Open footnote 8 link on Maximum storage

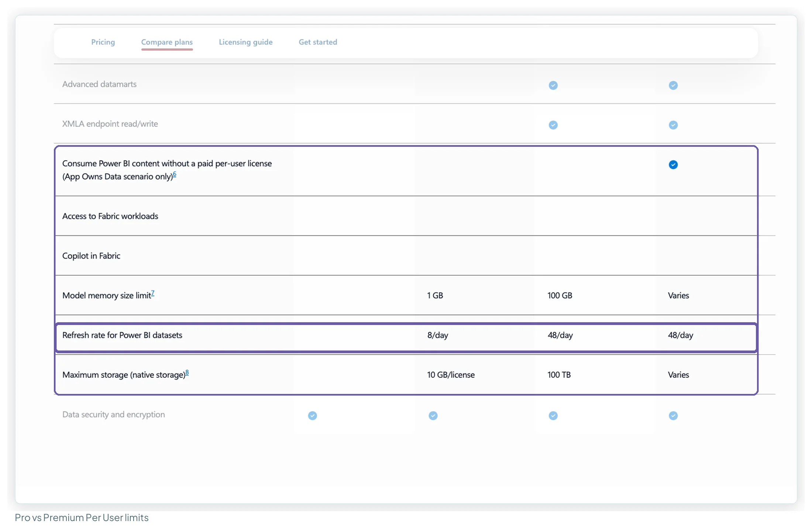click(x=187, y=373)
